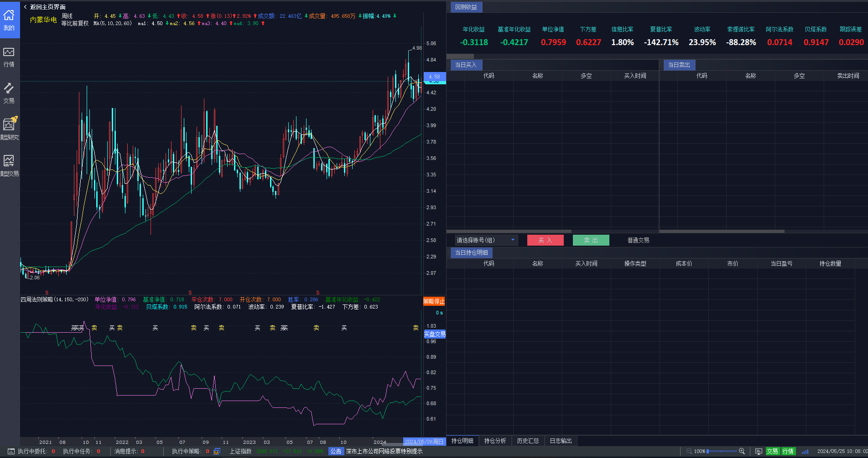
Task: Click the red 买入 buy button
Action: 545,240
